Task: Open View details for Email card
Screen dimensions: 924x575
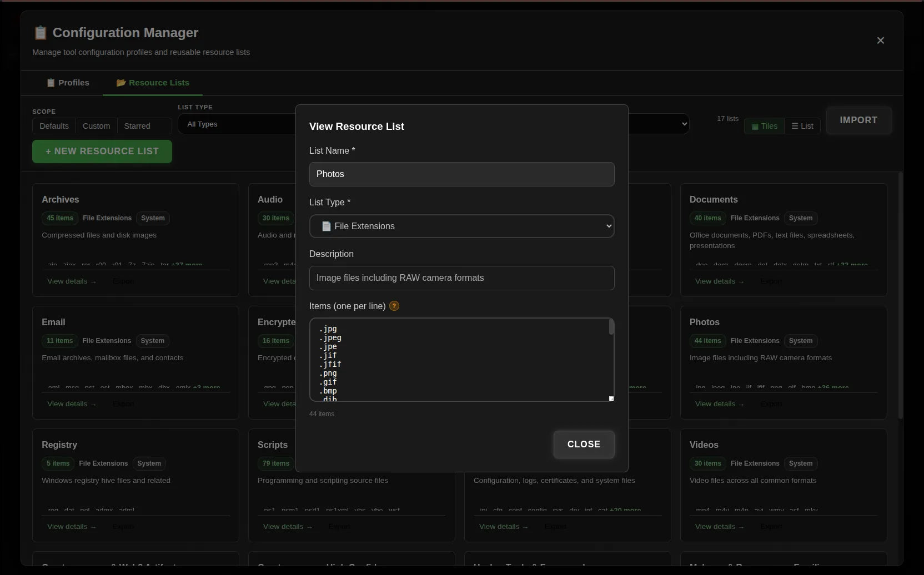Action: [72, 404]
